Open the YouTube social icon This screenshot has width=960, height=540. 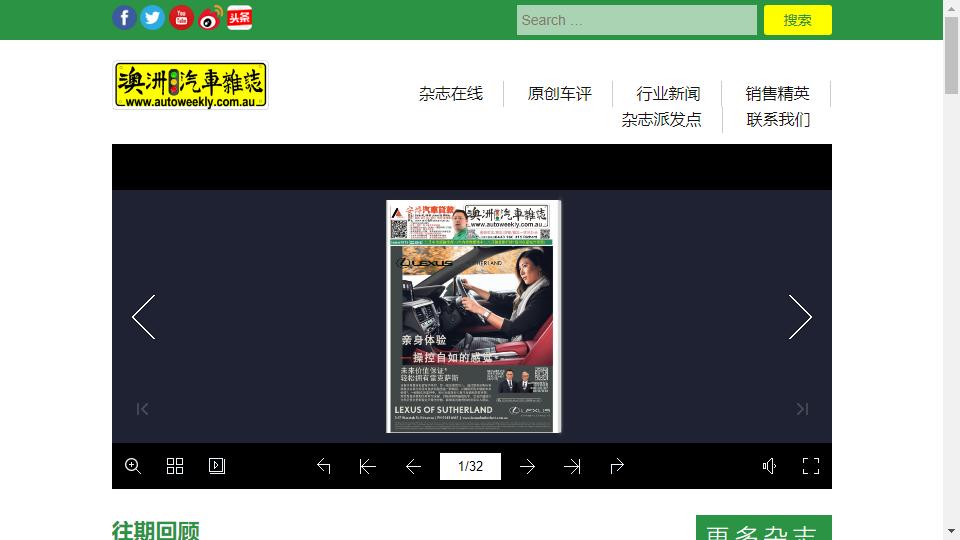(x=181, y=18)
